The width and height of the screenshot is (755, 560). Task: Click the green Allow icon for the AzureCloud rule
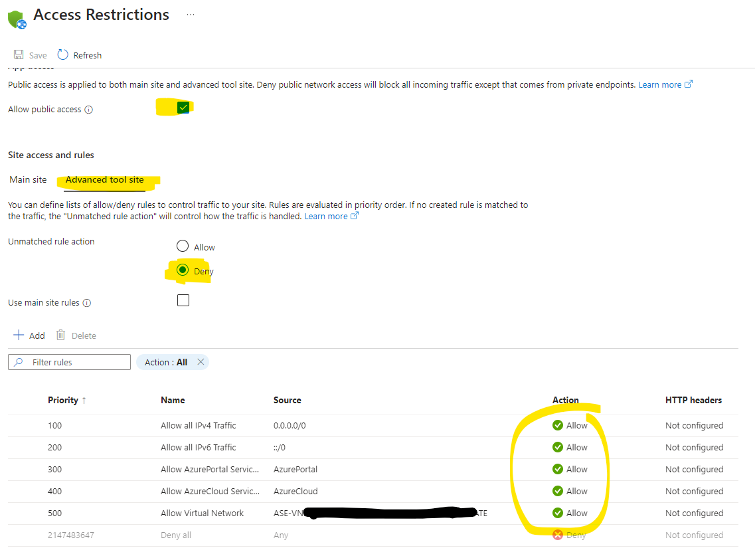(x=558, y=491)
